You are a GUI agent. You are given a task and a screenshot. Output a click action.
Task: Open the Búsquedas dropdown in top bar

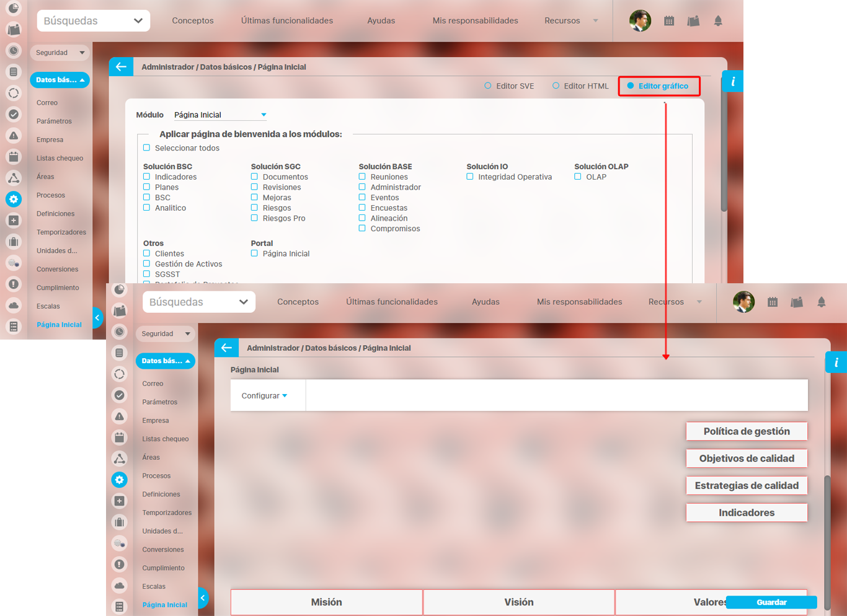click(x=93, y=21)
